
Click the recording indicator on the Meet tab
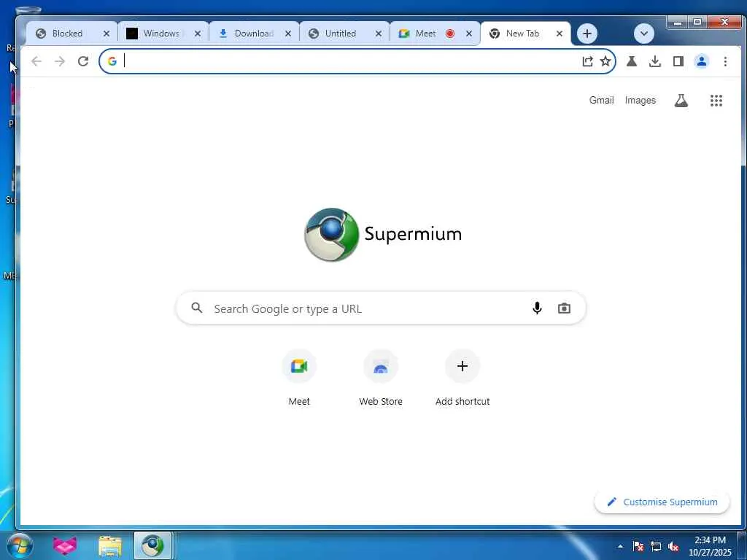[449, 34]
